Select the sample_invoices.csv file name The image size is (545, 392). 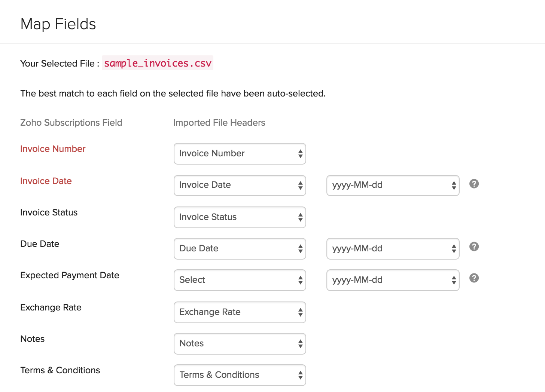point(158,63)
